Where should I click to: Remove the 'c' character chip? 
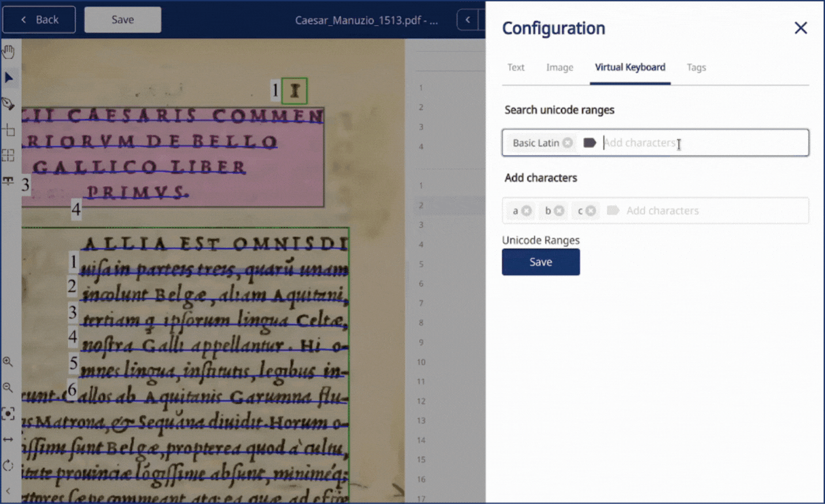591,211
